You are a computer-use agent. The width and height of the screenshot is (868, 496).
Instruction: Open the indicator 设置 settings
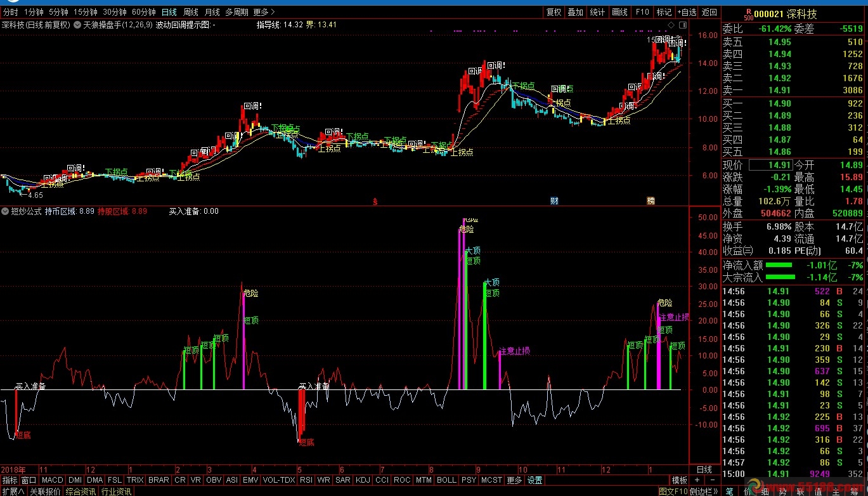(x=535, y=480)
